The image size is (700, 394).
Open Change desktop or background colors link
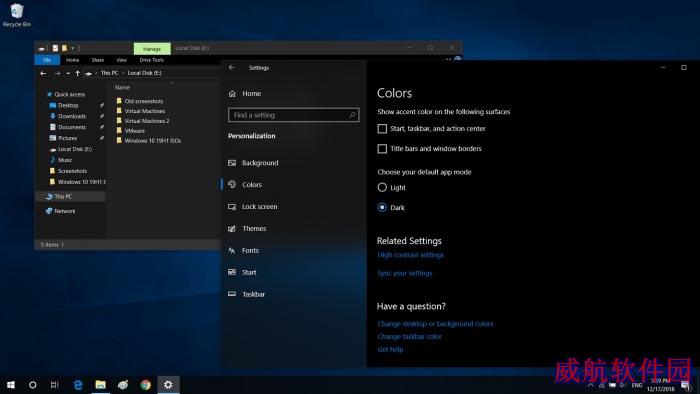point(435,323)
